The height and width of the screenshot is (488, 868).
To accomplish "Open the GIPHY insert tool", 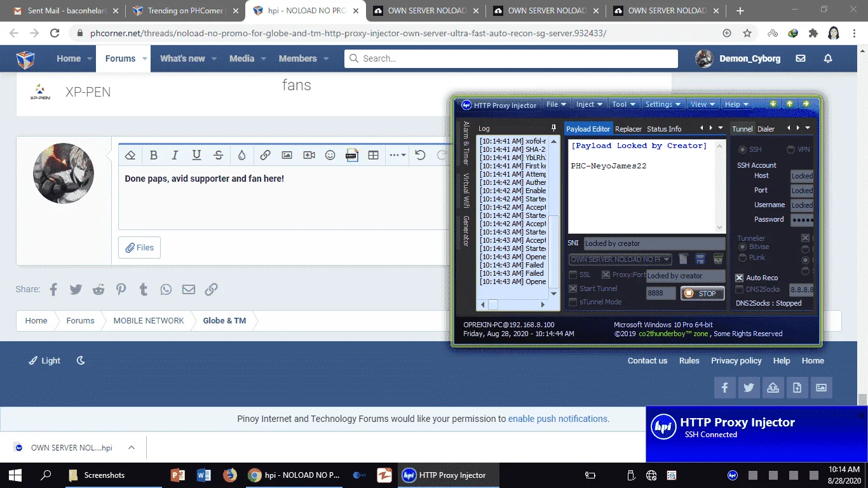I will click(x=351, y=155).
